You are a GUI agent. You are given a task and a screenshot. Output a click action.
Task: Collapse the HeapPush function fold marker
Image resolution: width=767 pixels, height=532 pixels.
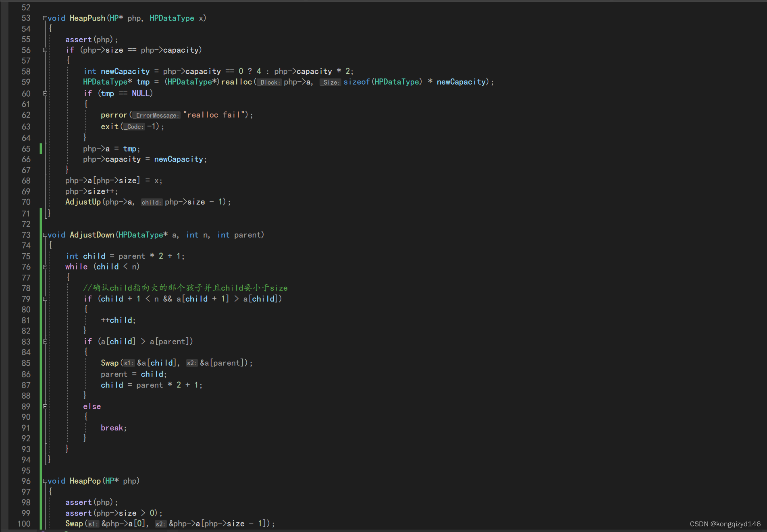[x=45, y=18]
